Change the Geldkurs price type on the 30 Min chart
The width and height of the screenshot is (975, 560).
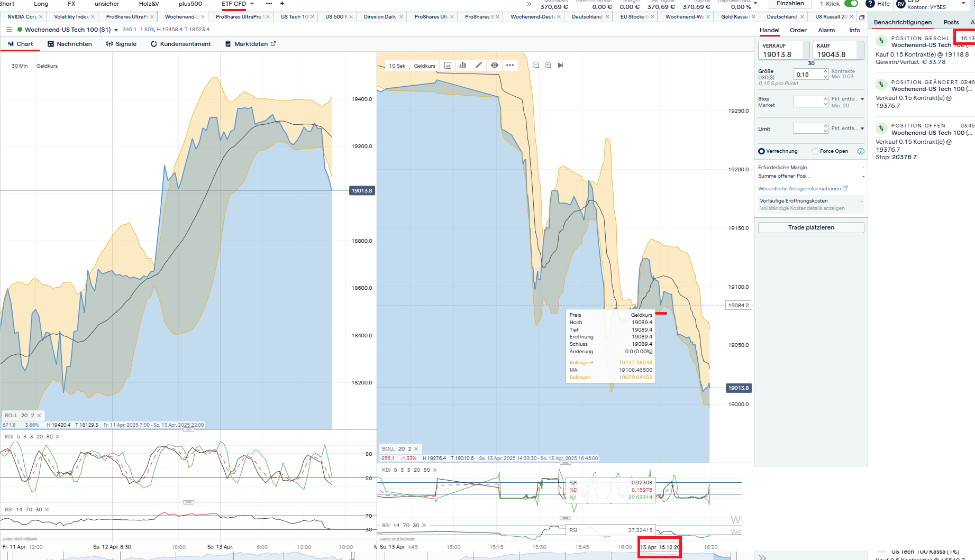(47, 66)
